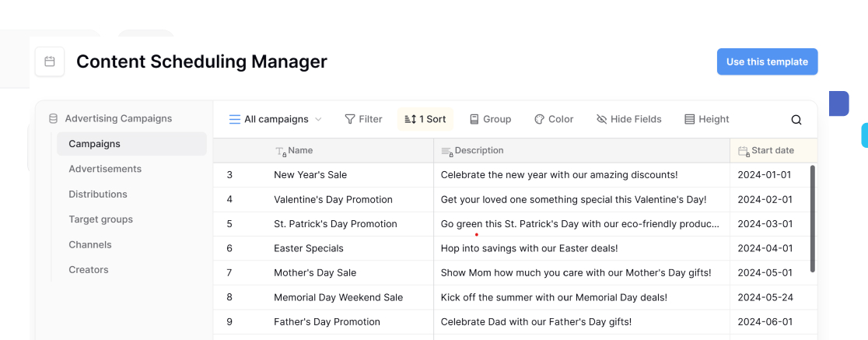Click the Description column header
Viewport: 868px width, 340px height.
(x=582, y=151)
